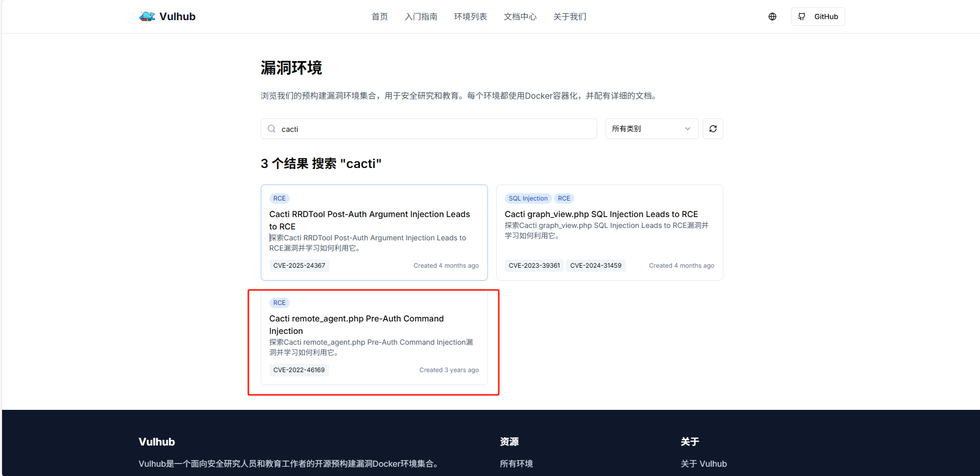Click the SQL Injection category badge
The width and height of the screenshot is (980, 476).
click(528, 198)
